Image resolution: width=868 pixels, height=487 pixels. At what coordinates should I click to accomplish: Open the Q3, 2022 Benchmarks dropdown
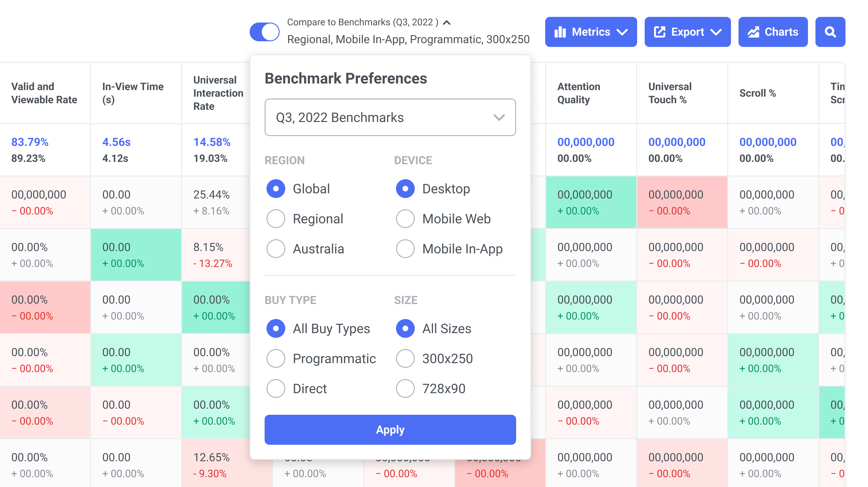tap(390, 117)
